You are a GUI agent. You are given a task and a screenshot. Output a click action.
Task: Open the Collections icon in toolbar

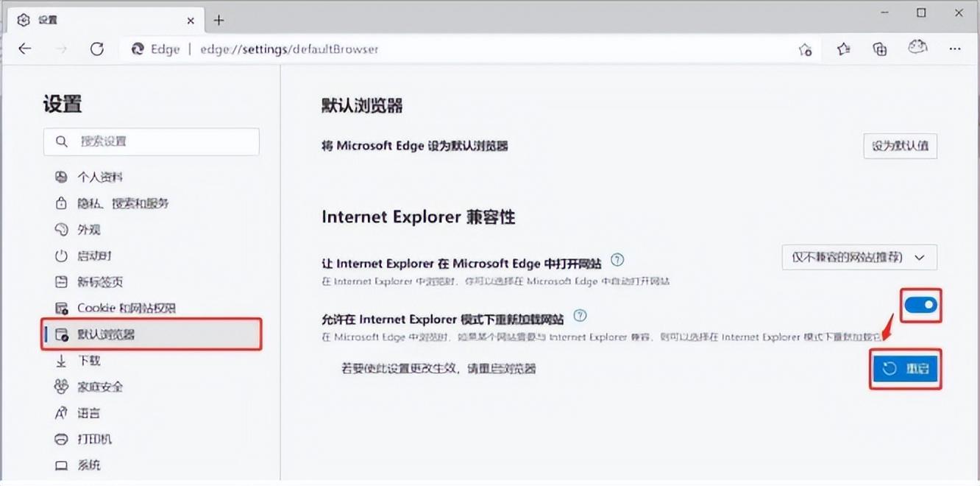click(x=879, y=49)
